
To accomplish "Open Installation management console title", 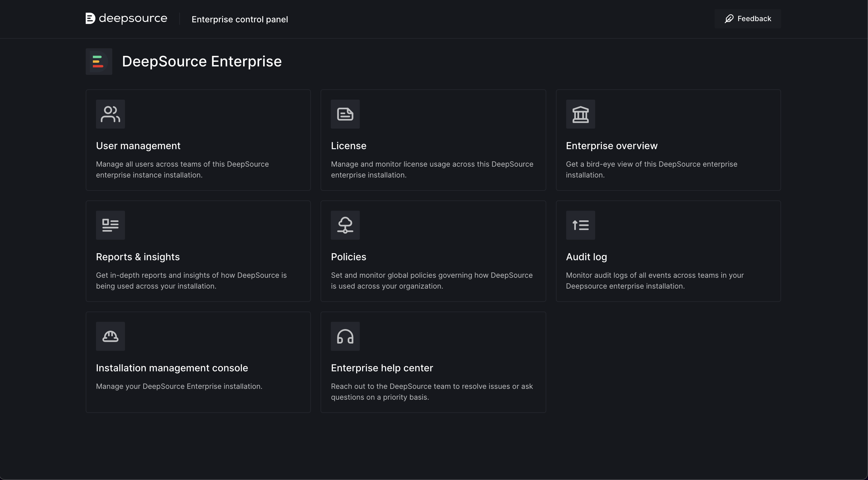I will pos(172,368).
